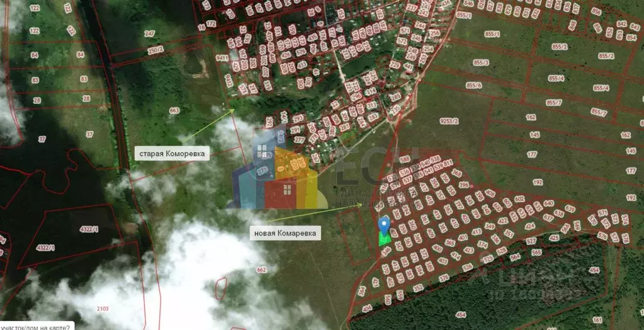644x330 pixels.
Task: Click parcel number 663
Action: (x=174, y=111)
